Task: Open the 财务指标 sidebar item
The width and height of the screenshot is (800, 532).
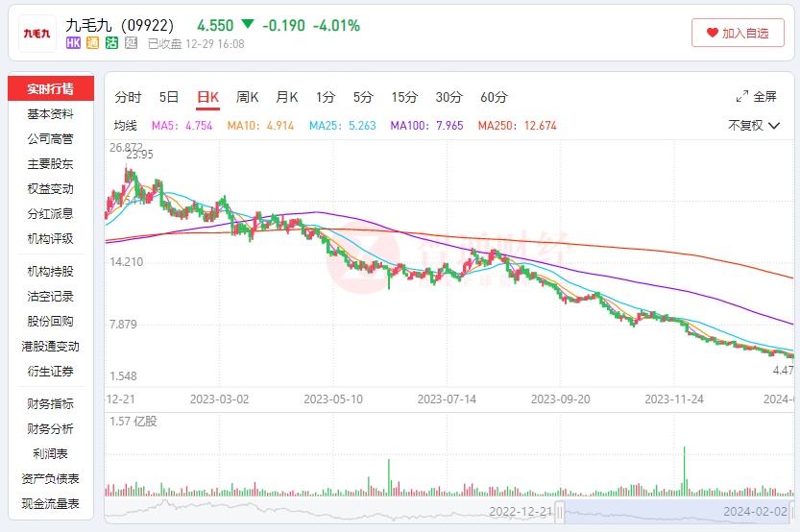Action: click(51, 404)
